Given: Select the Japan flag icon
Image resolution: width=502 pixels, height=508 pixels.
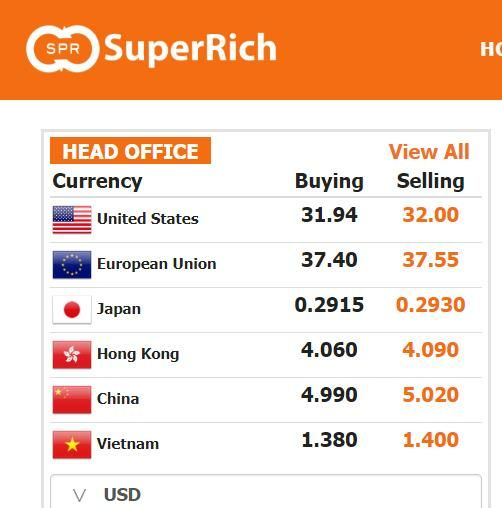Looking at the screenshot, I should [72, 310].
